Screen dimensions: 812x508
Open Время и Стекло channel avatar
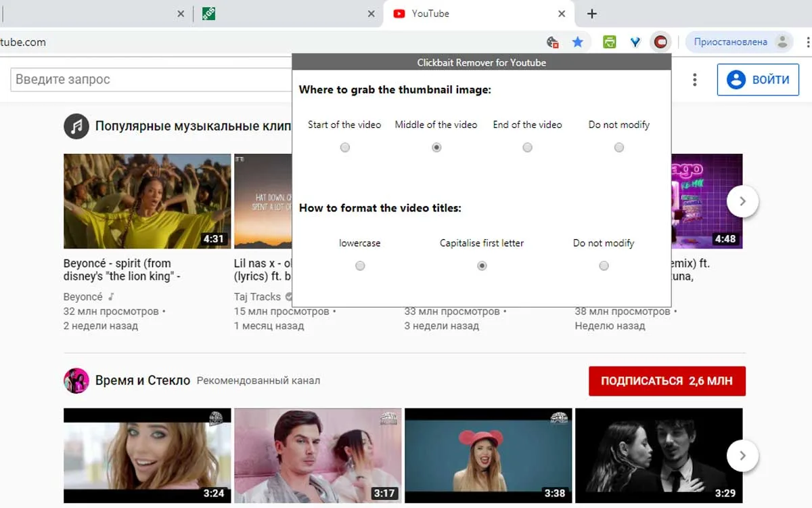pos(76,381)
